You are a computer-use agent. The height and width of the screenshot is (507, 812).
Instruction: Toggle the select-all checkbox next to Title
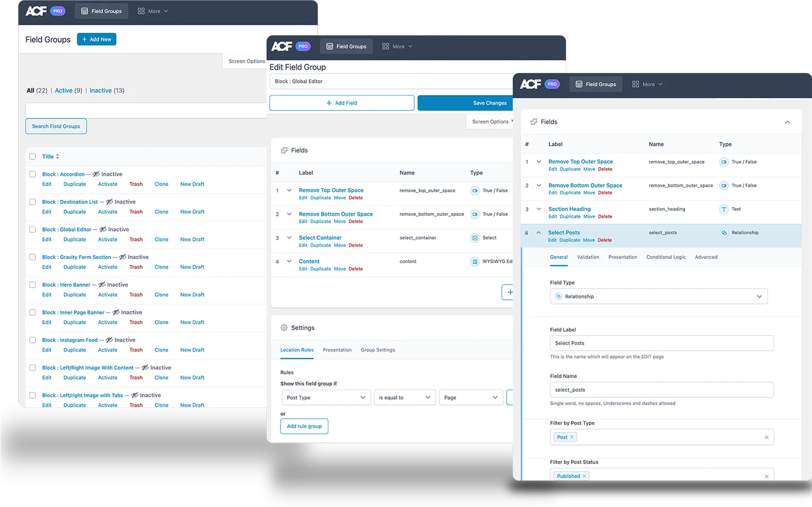[33, 156]
